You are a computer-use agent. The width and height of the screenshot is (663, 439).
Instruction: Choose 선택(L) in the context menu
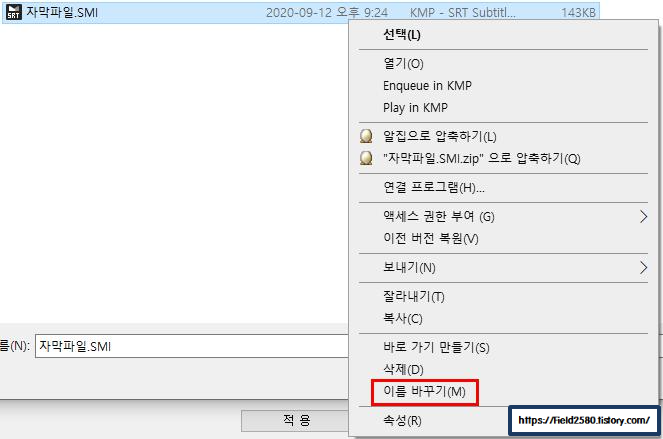(x=402, y=34)
